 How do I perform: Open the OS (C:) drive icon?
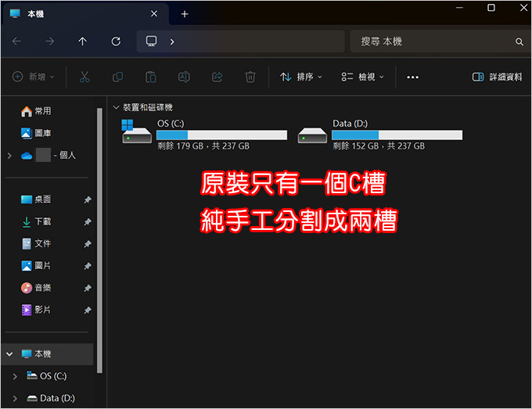coord(137,131)
